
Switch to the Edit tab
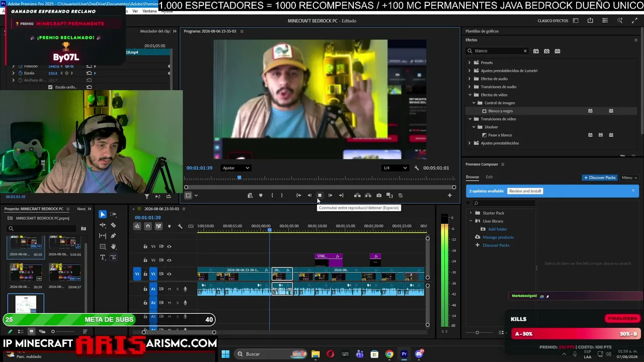489,177
